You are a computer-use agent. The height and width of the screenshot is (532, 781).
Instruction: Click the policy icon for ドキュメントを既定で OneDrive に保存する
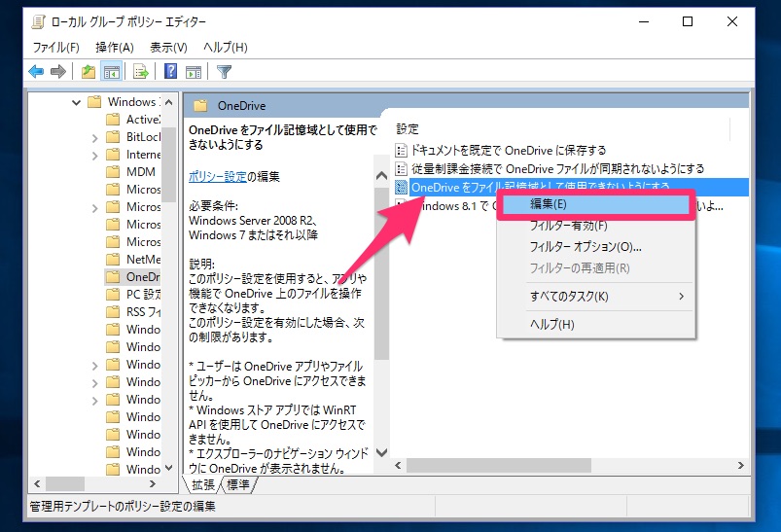tap(401, 150)
